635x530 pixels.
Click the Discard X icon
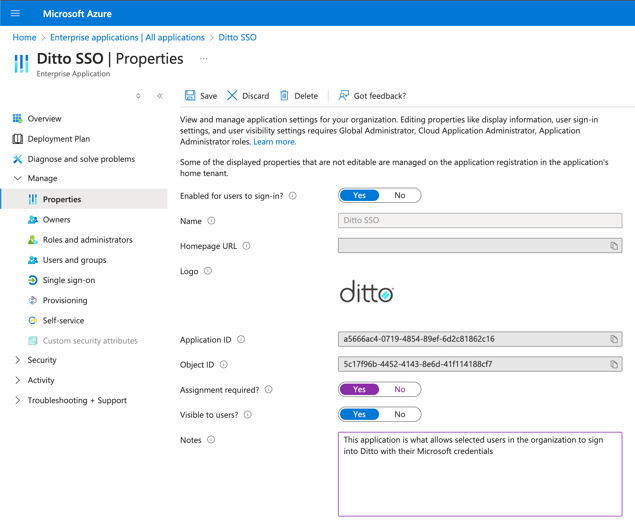232,96
